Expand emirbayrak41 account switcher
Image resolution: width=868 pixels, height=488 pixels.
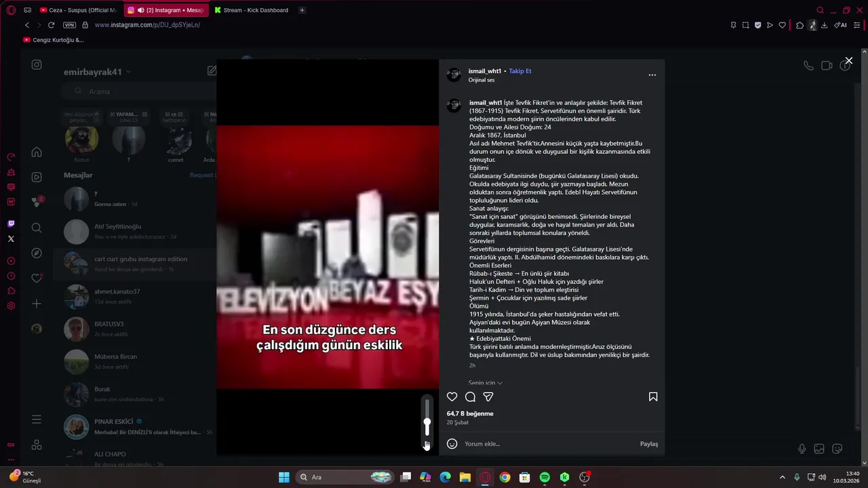97,72
